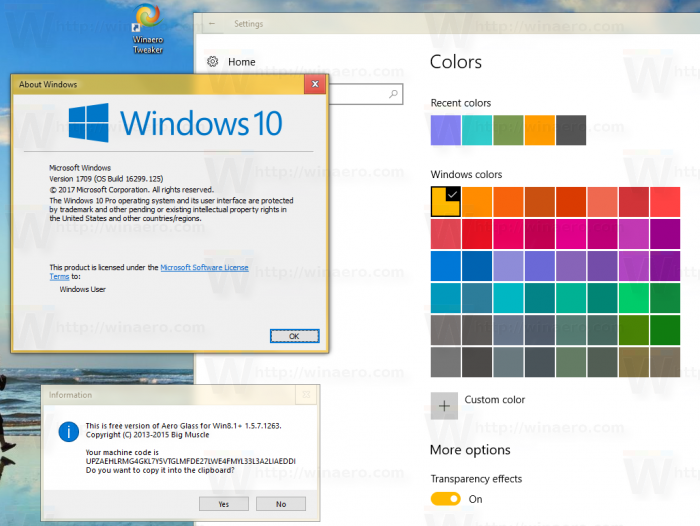Close the About Windows dialog
Image resolution: width=700 pixels, height=526 pixels.
(x=315, y=84)
